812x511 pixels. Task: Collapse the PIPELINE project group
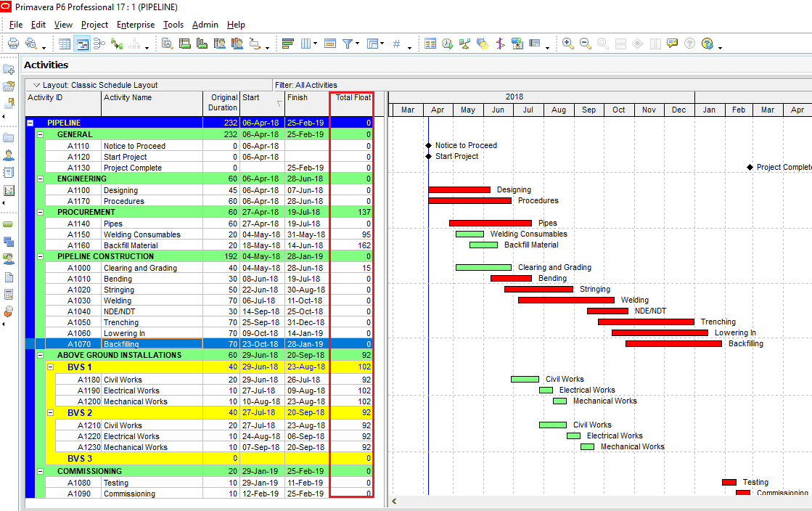pyautogui.click(x=30, y=123)
